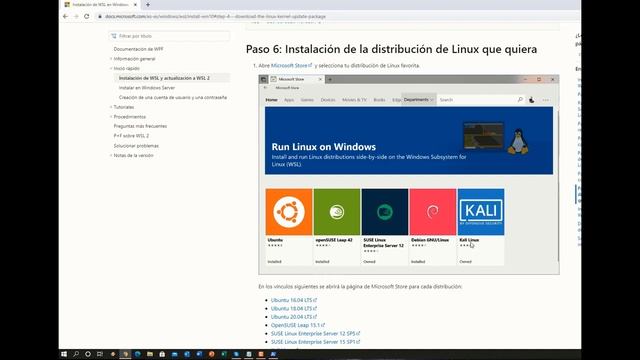
Task: Click 'Apps' in the Store screenshot menu
Action: pos(289,100)
